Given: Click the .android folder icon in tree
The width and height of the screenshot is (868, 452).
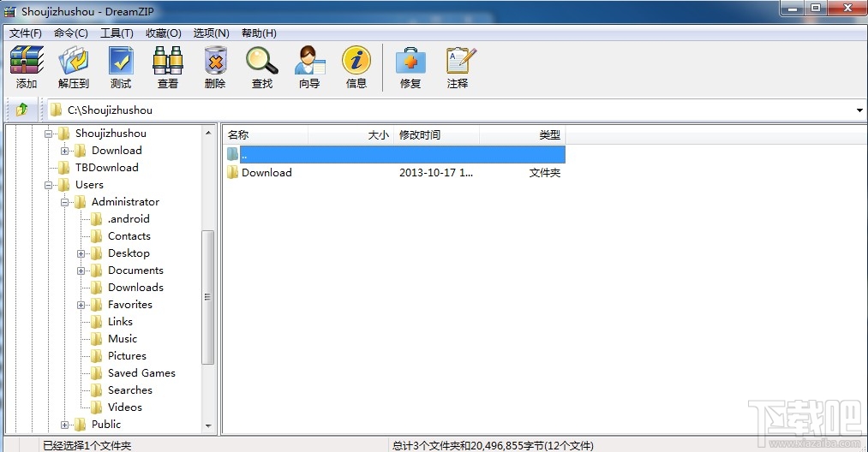Looking at the screenshot, I should click(x=96, y=219).
